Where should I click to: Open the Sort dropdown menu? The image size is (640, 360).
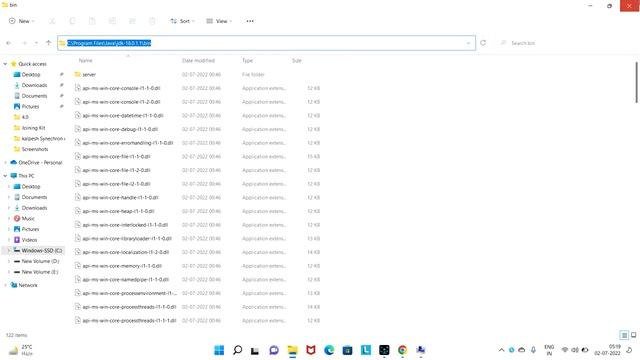pyautogui.click(x=182, y=21)
